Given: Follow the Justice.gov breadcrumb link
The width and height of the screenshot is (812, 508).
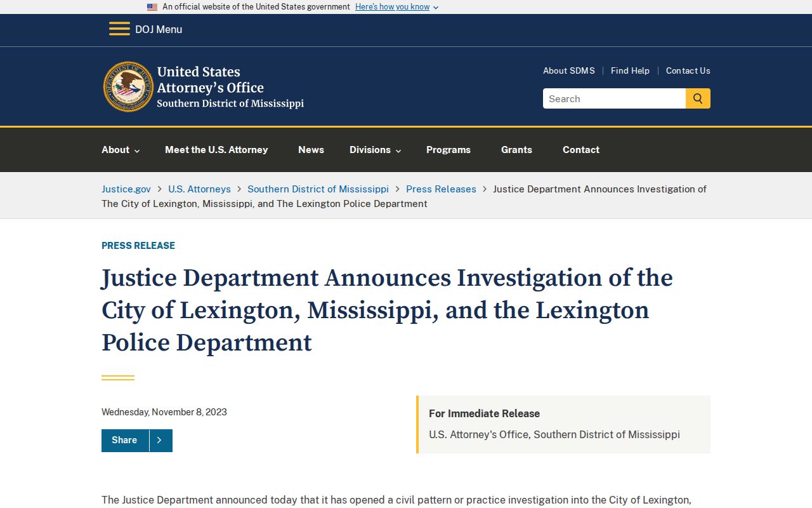Looking at the screenshot, I should pyautogui.click(x=126, y=189).
